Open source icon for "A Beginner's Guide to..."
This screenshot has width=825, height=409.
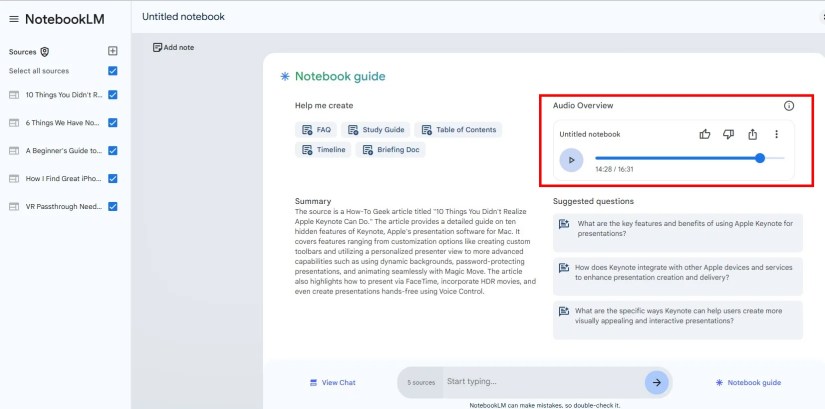point(14,151)
